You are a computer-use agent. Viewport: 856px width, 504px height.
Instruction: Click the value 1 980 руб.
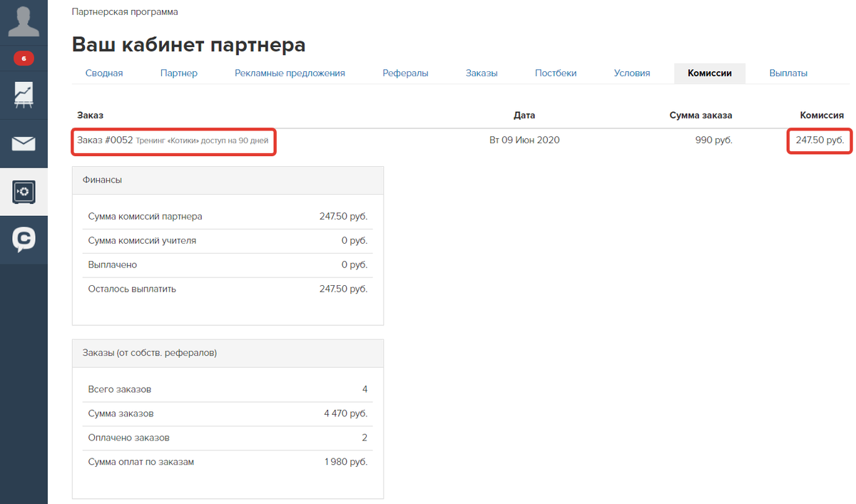click(x=346, y=462)
